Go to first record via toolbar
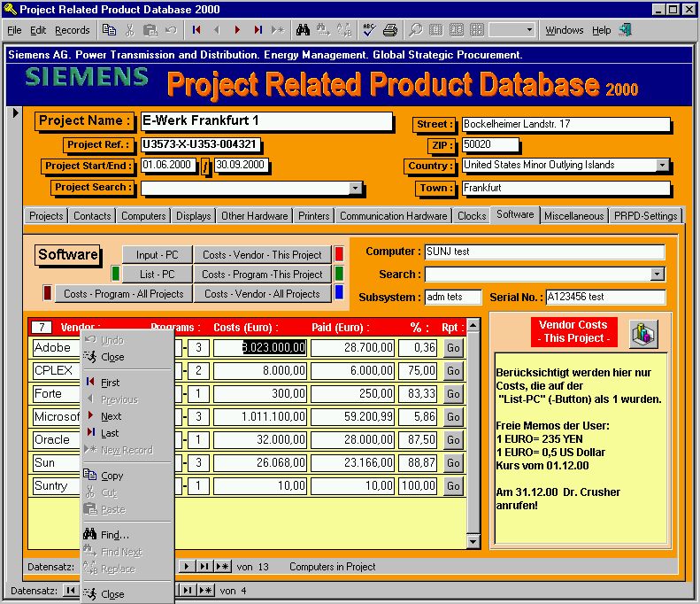 196,30
